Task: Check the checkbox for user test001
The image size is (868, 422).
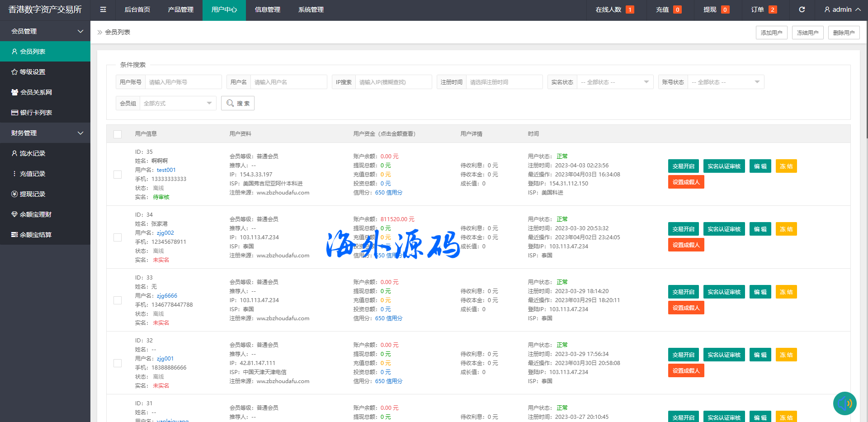Action: pos(118,175)
